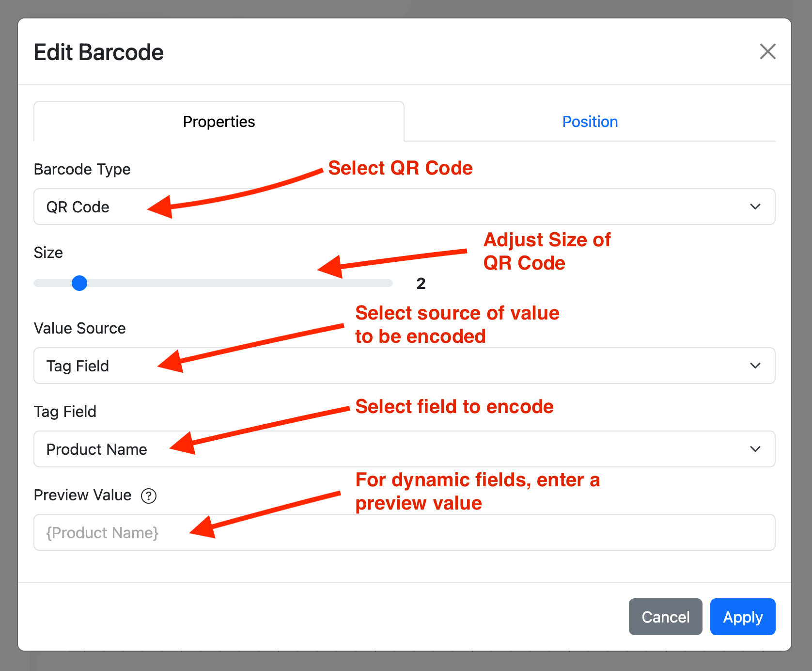Click the Value Source label
812x671 pixels.
pos(80,328)
